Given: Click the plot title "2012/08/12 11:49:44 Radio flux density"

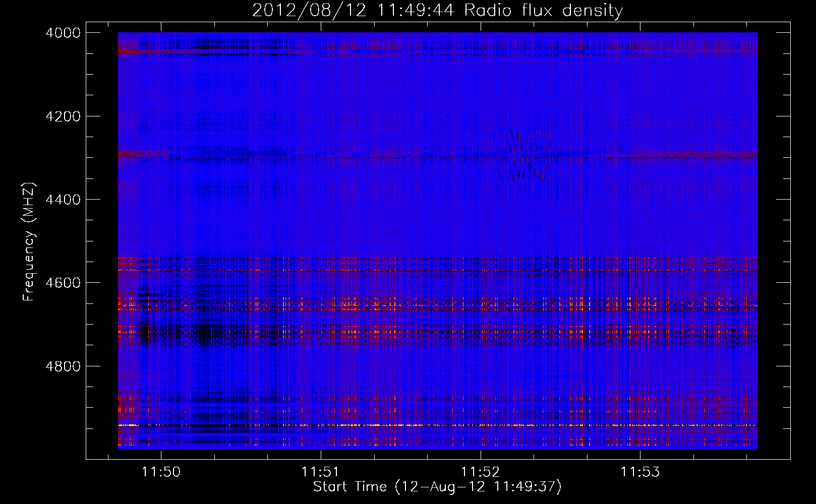Looking at the screenshot, I should tap(437, 10).
